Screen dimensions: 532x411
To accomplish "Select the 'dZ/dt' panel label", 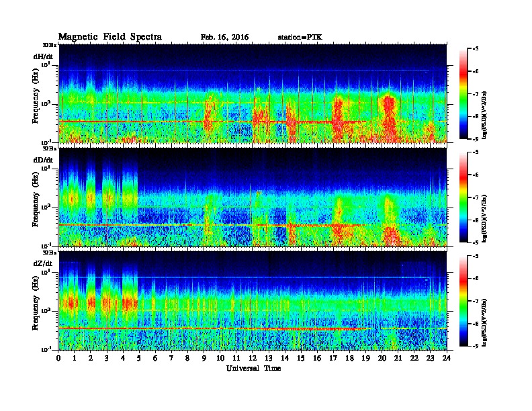I will click(43, 263).
